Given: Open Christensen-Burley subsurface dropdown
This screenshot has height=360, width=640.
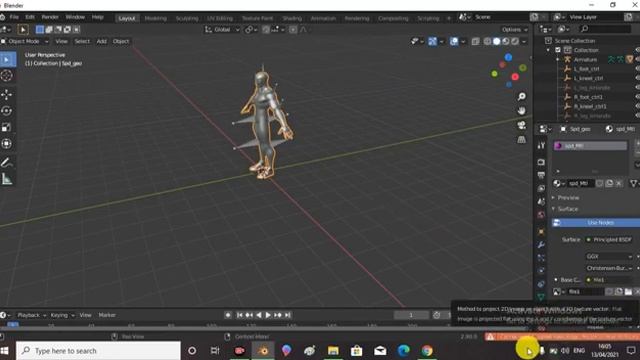Looking at the screenshot, I should [609, 268].
